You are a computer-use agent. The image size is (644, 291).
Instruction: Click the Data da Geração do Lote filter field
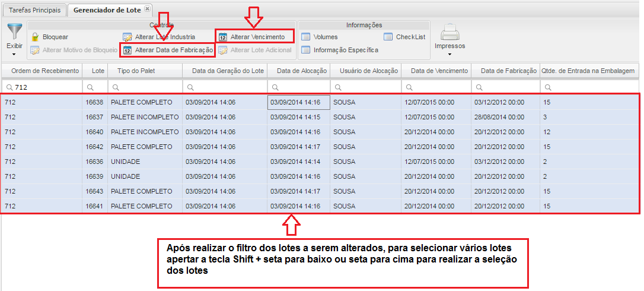pyautogui.click(x=225, y=87)
